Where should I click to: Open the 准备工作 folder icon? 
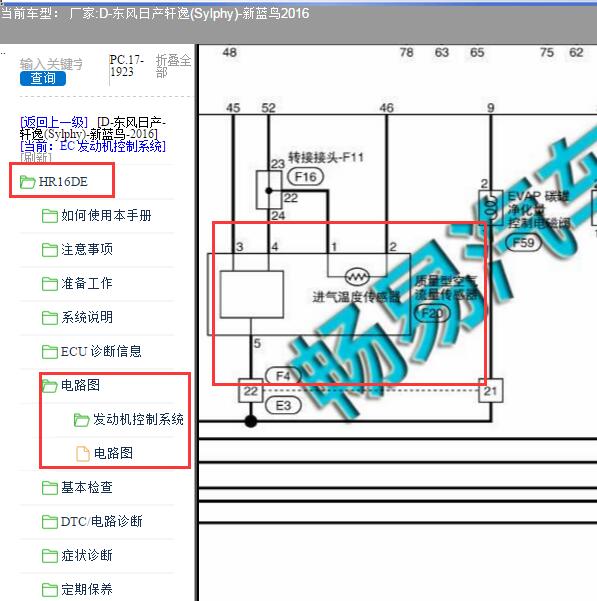pos(49,284)
